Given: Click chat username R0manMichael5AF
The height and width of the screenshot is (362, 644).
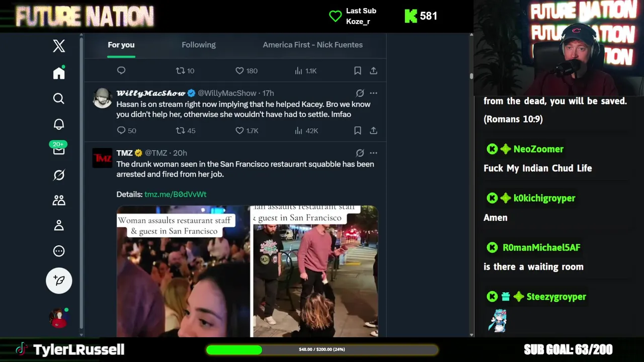Looking at the screenshot, I should (541, 247).
